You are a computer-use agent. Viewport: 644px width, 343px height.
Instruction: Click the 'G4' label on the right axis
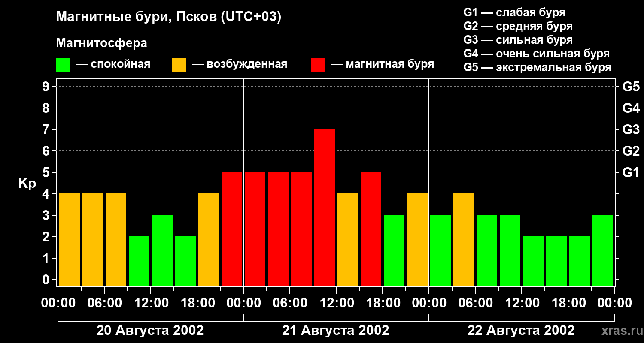pos(631,108)
